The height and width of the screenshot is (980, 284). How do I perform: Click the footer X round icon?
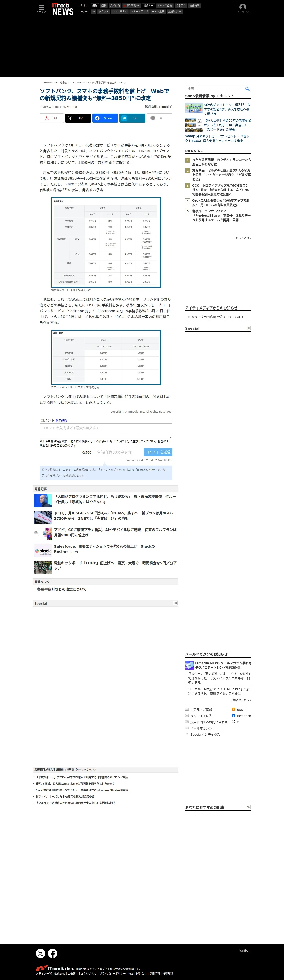pos(41,953)
